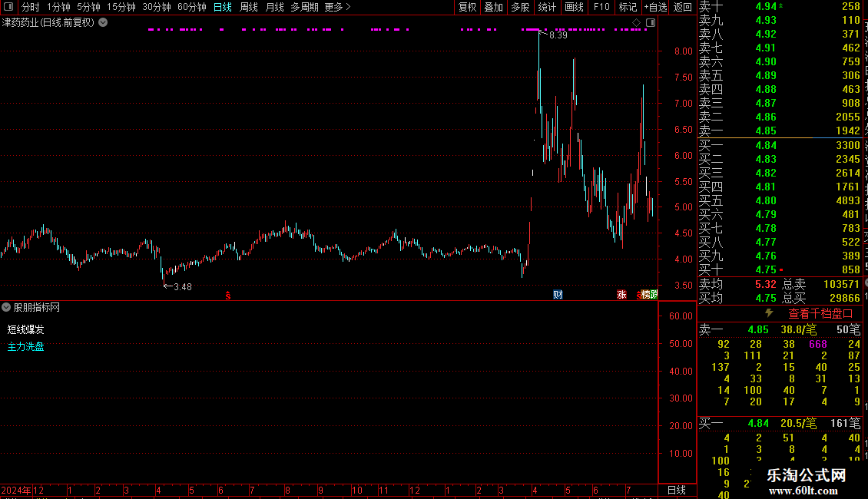Click the 叠加 overlay button
This screenshot has width=868, height=499.
493,7
